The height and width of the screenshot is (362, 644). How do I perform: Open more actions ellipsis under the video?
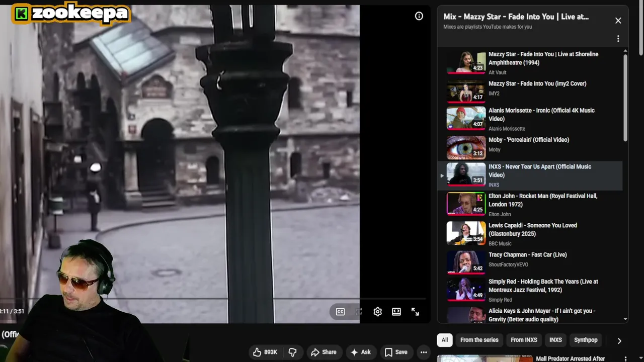(x=424, y=352)
